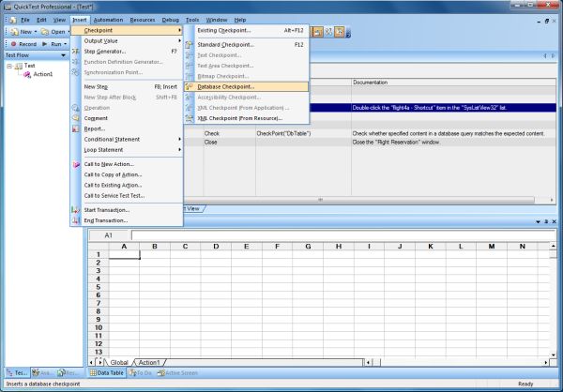
Task: Choose Call to Service Test Test
Action: point(127,196)
